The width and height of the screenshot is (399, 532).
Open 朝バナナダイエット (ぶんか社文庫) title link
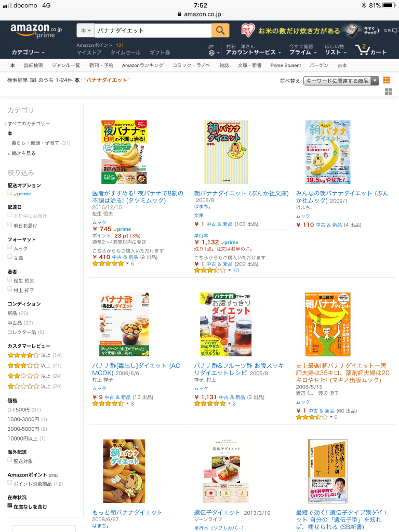point(241,193)
